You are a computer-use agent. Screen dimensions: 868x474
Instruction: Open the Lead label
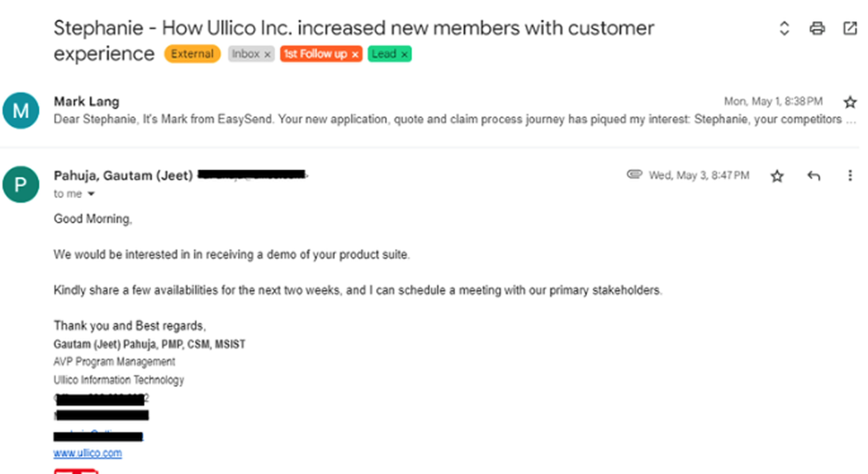pos(384,54)
